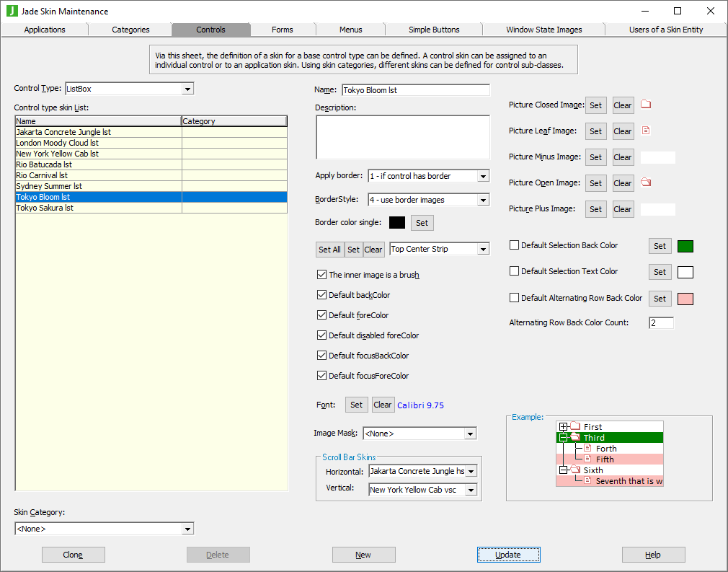Expand the First node plus icon in example
728x572 pixels.
[564, 427]
